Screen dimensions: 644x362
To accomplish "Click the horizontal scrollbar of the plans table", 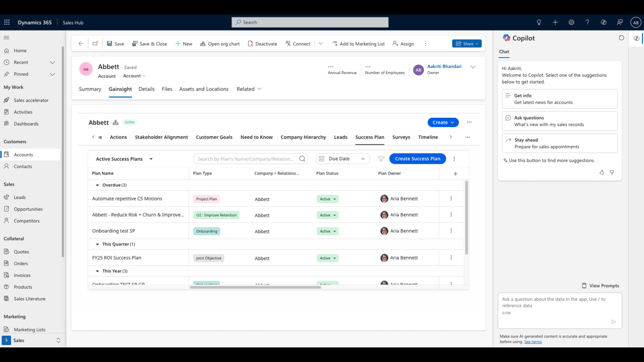I will [255, 287].
